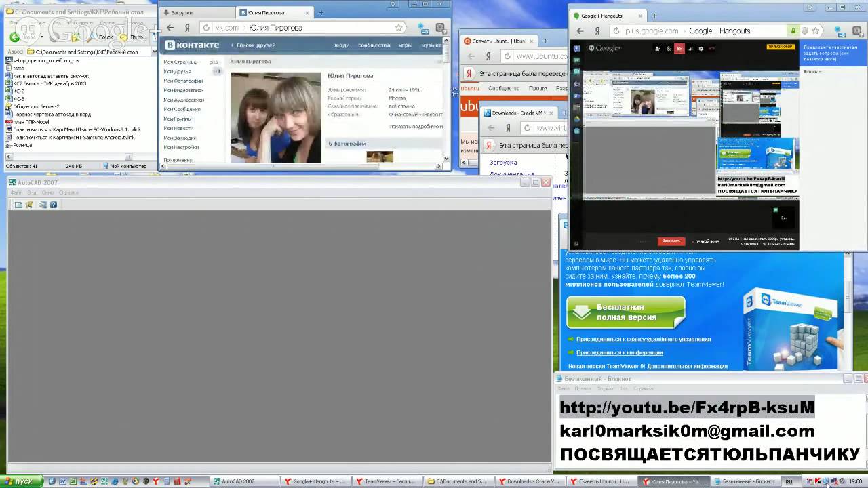The width and height of the screenshot is (868, 488).
Task: Click the Загрузка link on the VirtualBox page
Action: (x=503, y=163)
